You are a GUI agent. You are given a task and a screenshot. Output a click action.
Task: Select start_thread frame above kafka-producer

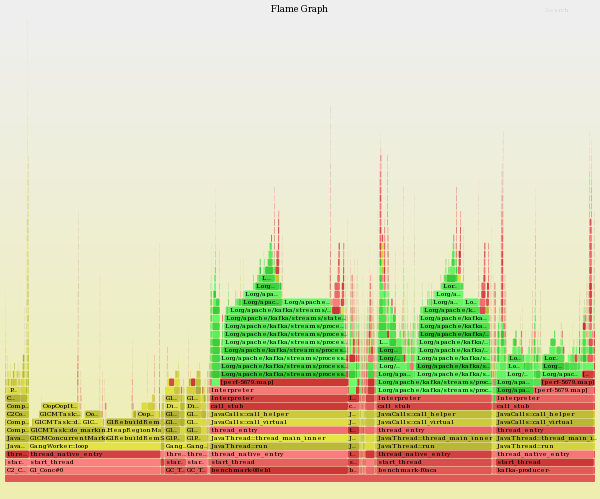point(545,462)
